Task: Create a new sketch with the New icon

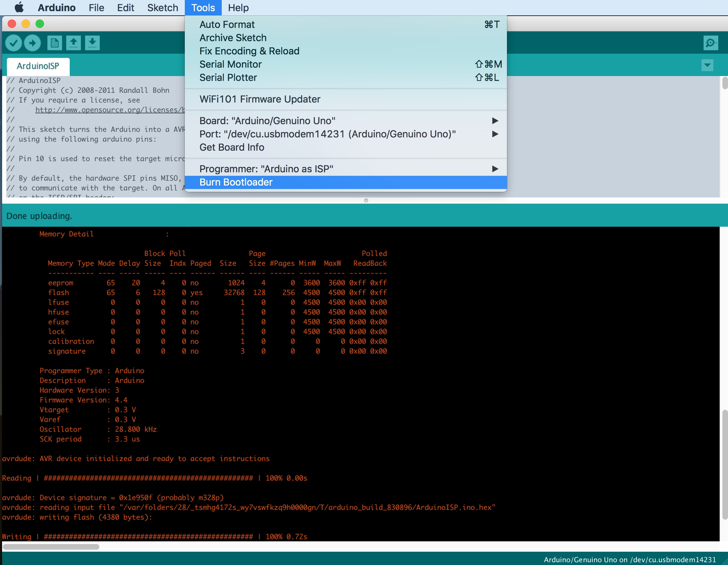Action: 54,43
